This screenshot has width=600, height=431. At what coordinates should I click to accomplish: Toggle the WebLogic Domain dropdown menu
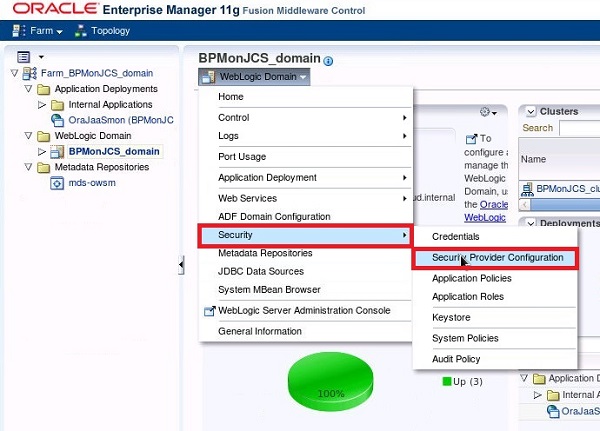(x=254, y=77)
